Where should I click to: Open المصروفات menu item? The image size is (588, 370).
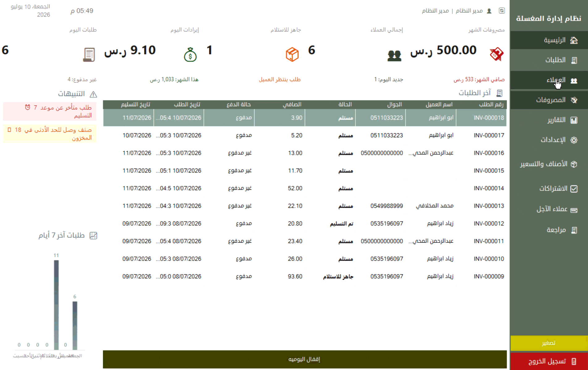[549, 100]
